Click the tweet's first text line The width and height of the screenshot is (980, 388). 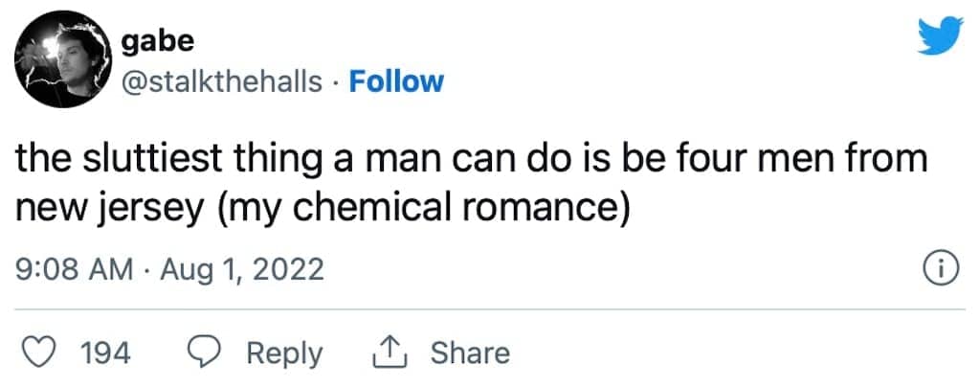[x=471, y=158]
